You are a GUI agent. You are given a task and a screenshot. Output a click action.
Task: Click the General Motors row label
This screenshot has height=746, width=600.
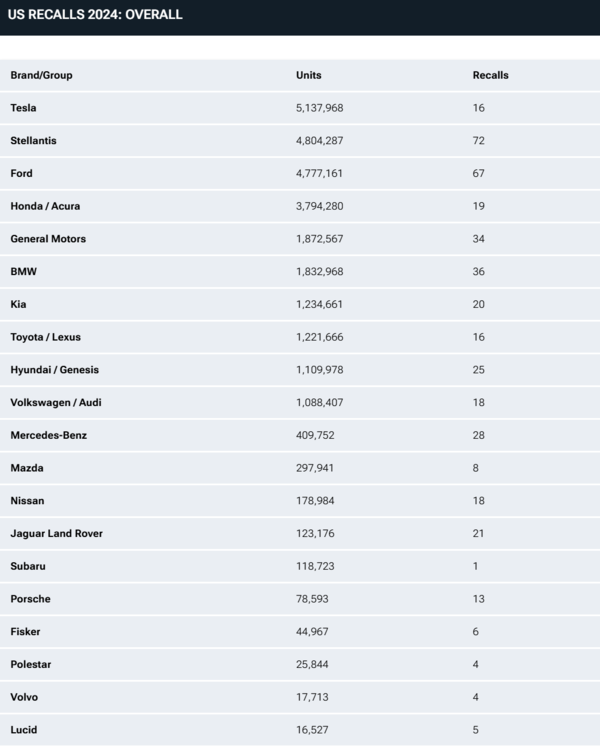point(48,239)
